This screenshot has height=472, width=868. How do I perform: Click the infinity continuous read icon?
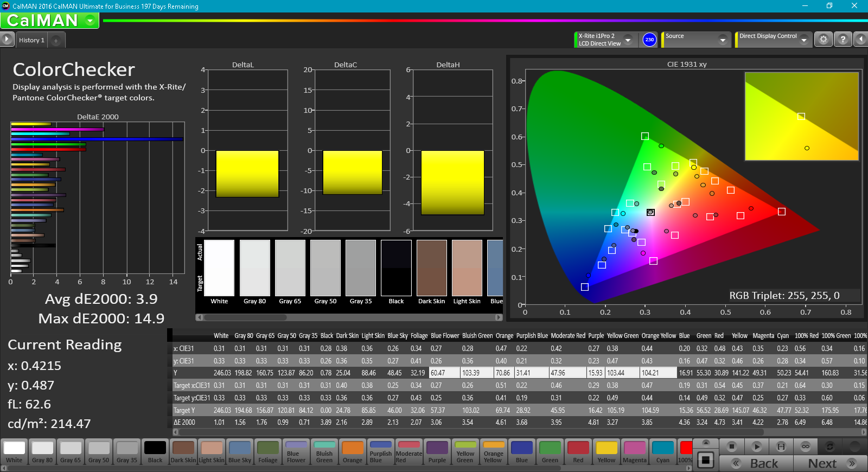[806, 447]
